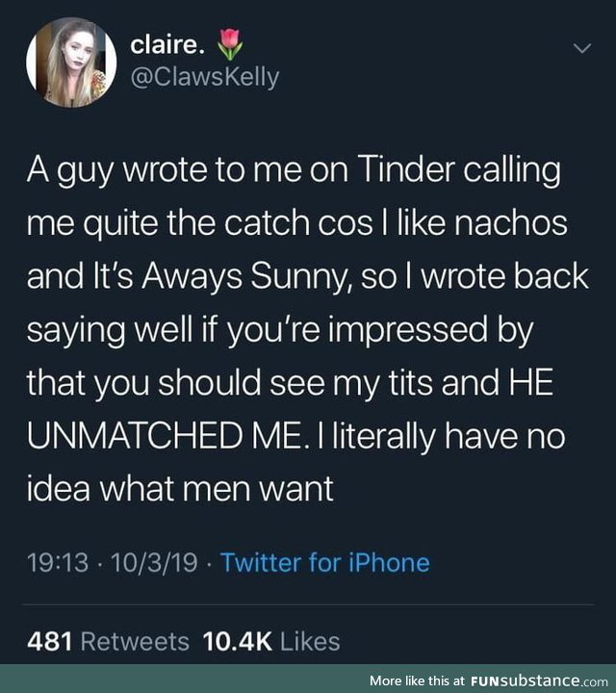Open claire's profile picture
Viewport: 616px width, 693px height.
coord(71,63)
